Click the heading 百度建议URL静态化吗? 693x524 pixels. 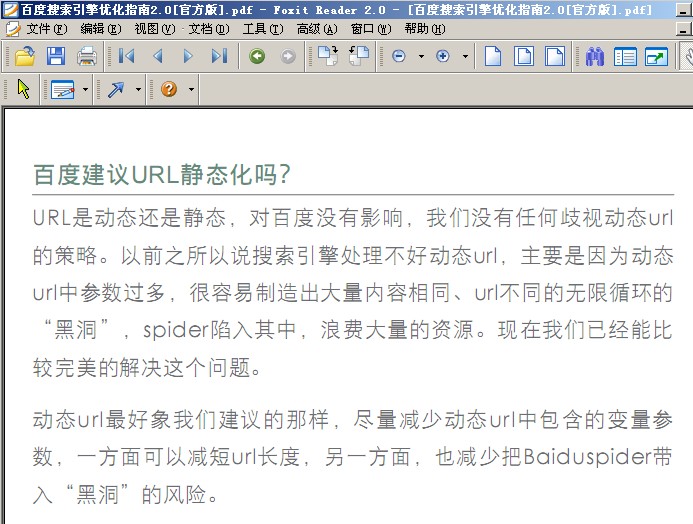162,175
